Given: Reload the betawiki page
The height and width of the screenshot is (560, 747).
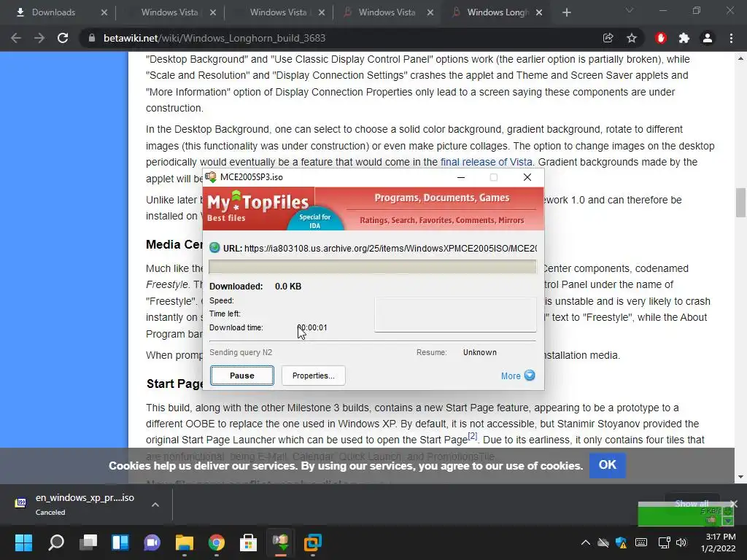Looking at the screenshot, I should click(x=63, y=38).
